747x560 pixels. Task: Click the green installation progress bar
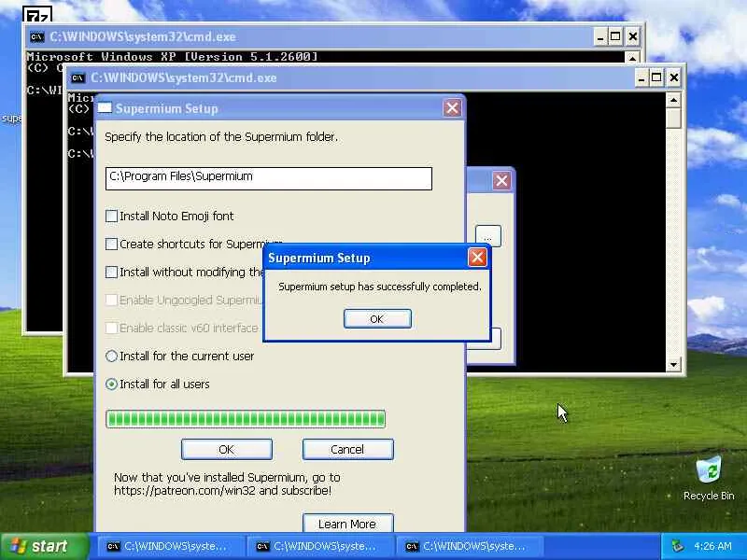[246, 419]
